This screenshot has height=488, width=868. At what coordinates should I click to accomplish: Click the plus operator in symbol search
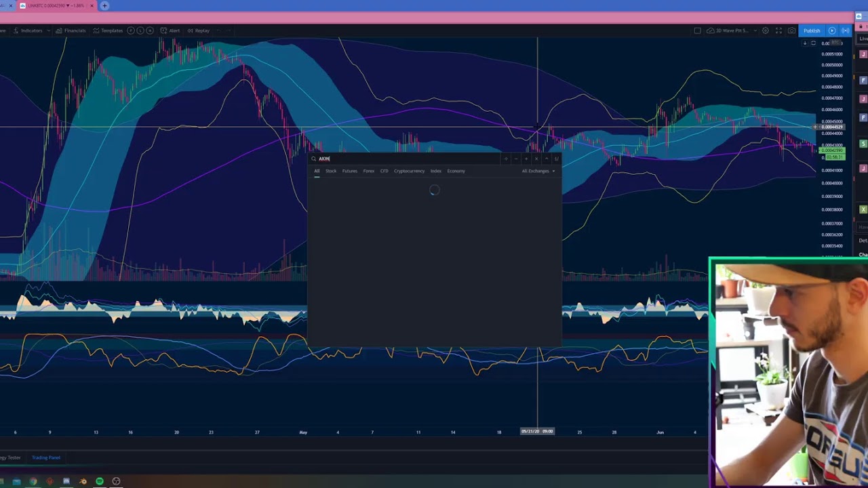(526, 159)
